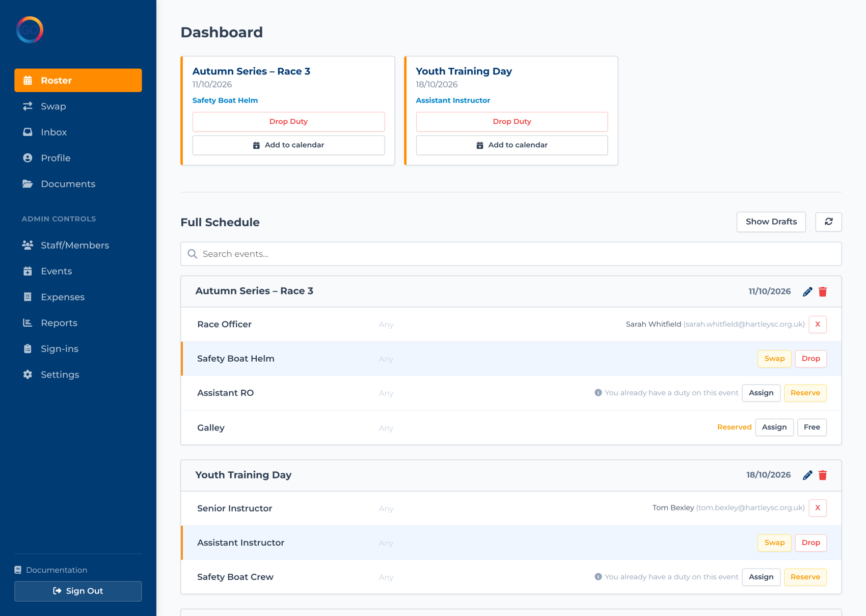Drop duty on Youth Training Day card
This screenshot has height=616, width=866.
512,122
